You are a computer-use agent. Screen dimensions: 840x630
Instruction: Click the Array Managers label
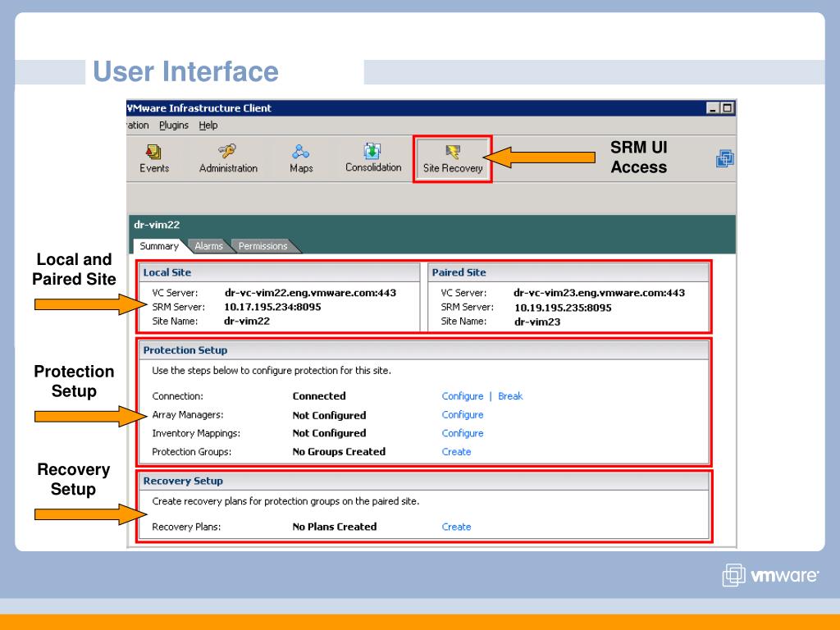coord(188,414)
